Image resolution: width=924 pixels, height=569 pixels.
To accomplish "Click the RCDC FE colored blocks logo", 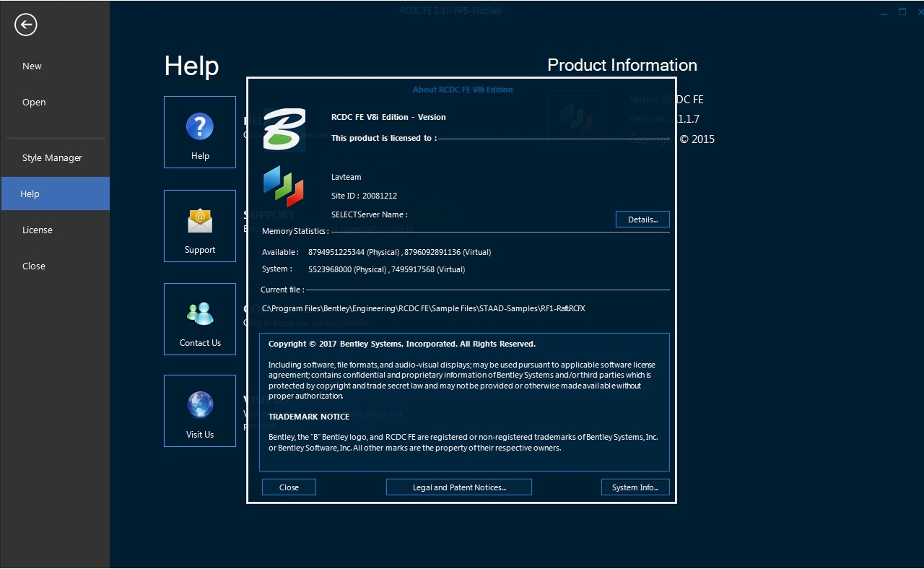I will pyautogui.click(x=284, y=186).
